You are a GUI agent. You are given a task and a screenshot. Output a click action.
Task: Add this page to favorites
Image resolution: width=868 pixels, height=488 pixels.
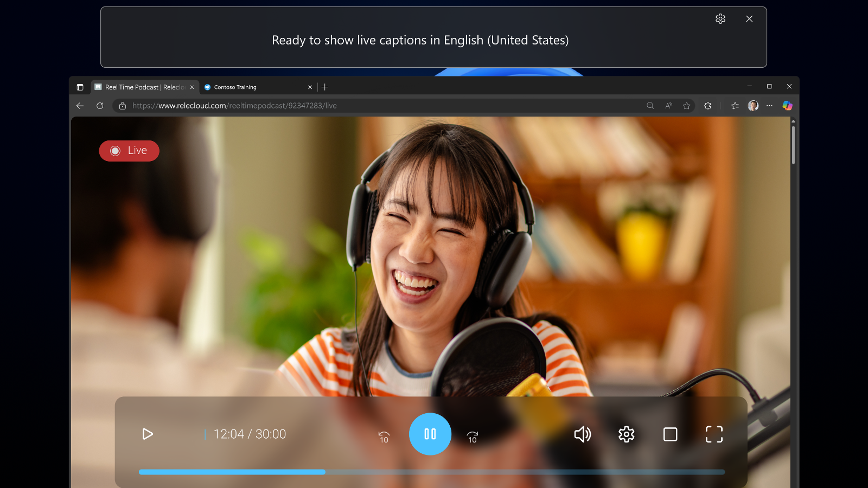click(x=687, y=106)
